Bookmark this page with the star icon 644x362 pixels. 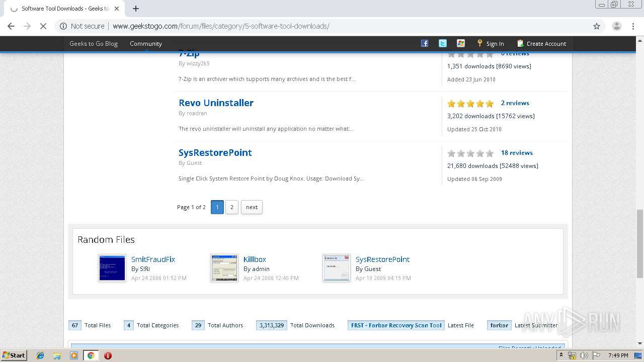pyautogui.click(x=597, y=26)
